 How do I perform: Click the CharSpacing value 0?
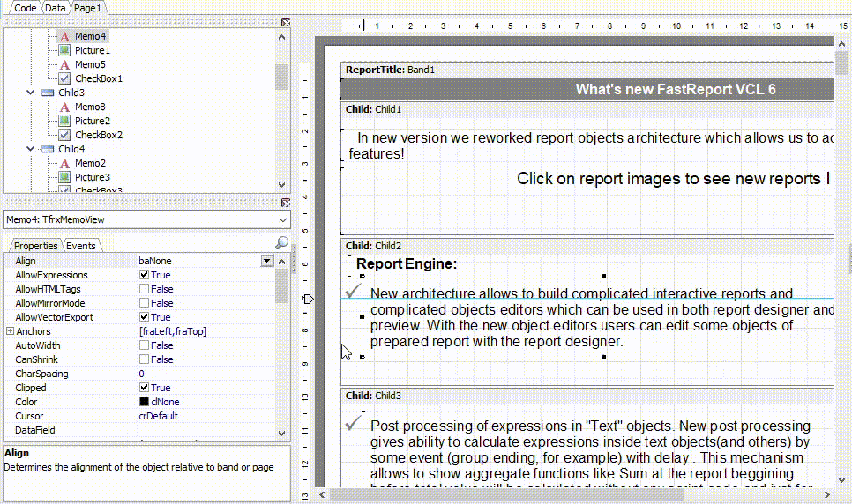(141, 374)
